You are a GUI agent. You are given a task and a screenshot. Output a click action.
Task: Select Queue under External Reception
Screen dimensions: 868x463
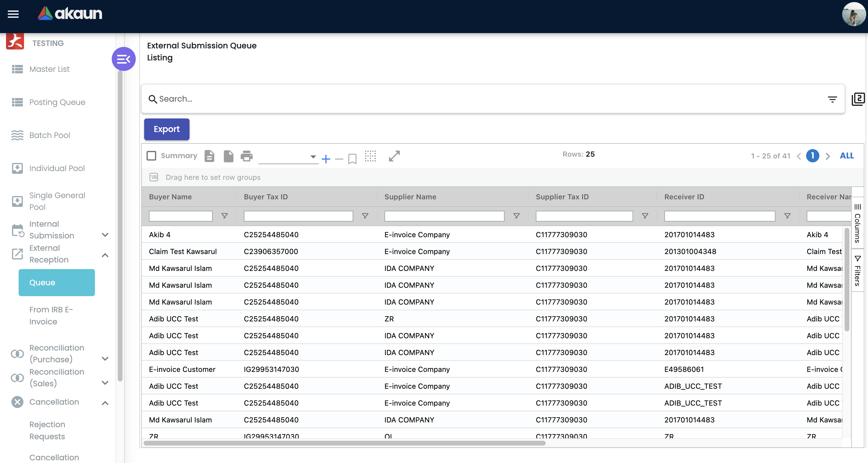pyautogui.click(x=56, y=283)
